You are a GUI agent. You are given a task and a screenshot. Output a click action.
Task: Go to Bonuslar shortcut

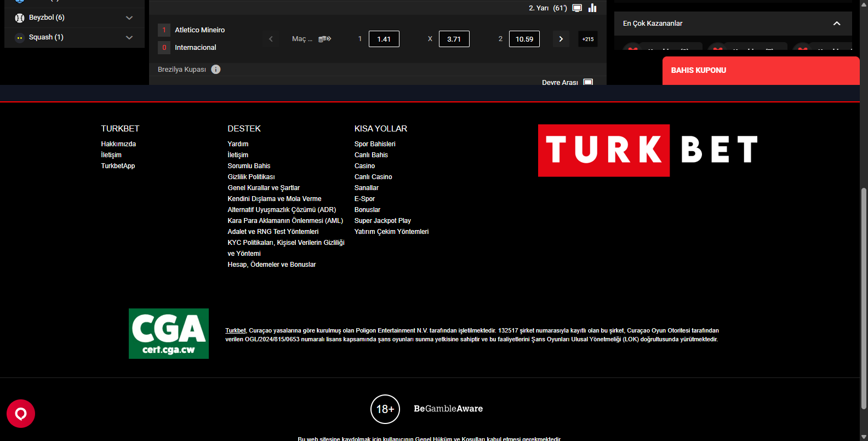pos(367,210)
